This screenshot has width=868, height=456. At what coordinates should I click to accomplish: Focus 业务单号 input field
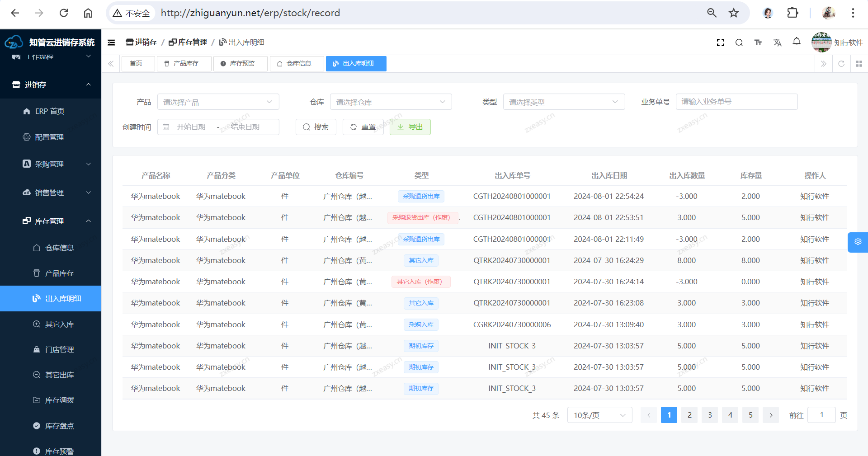737,102
